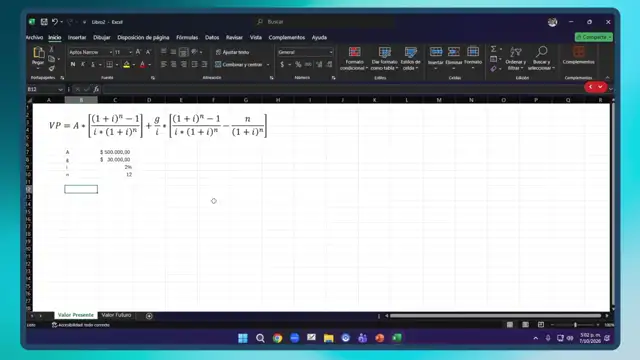640x360 pixels.
Task: Open the font color dropdown arrow
Action: point(149,65)
